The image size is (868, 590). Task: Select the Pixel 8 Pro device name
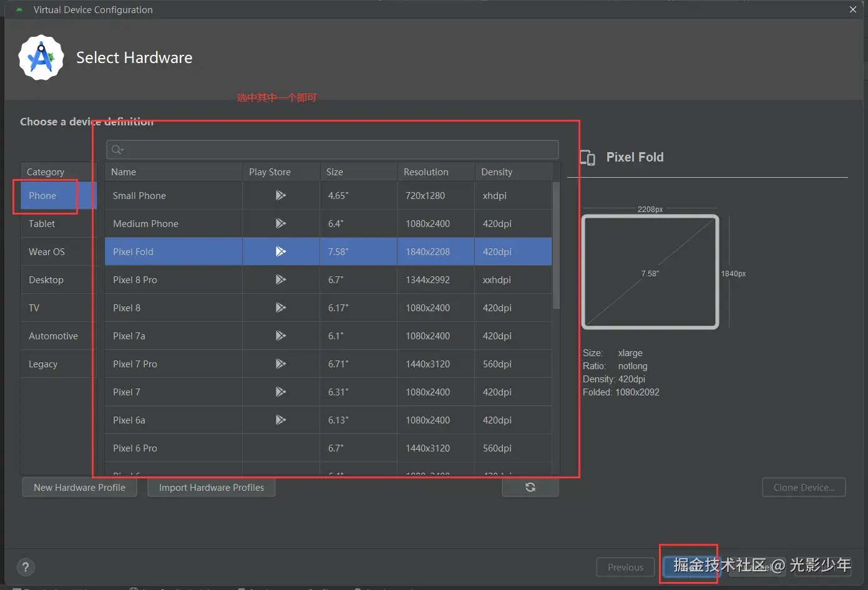pyautogui.click(x=135, y=279)
